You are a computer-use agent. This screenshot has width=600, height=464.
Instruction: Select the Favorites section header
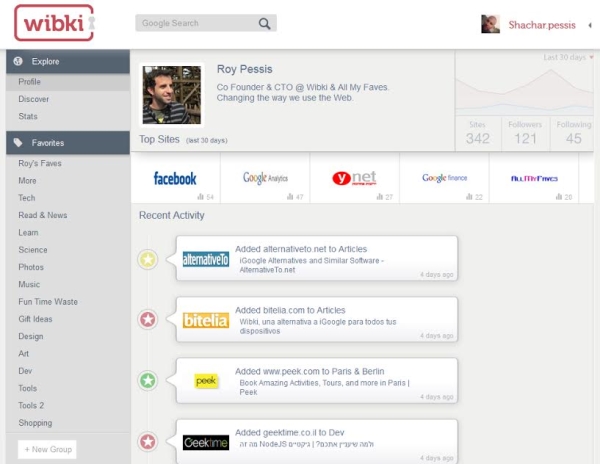68,143
